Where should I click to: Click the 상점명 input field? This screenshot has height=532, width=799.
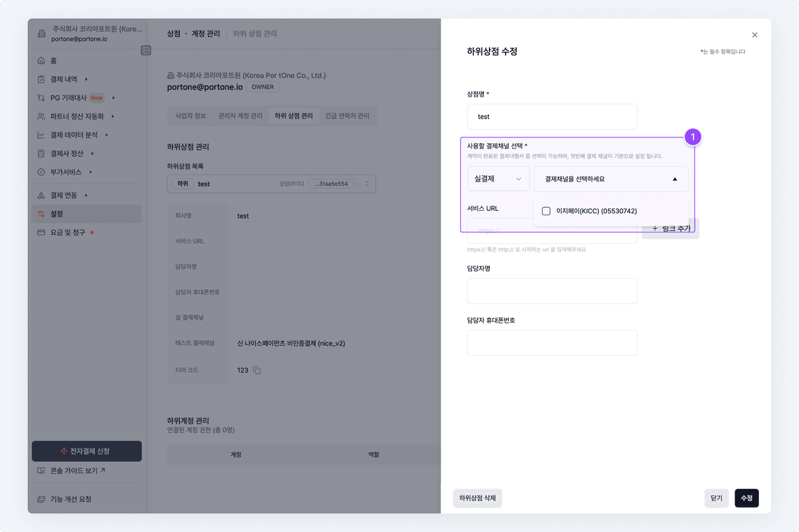click(x=552, y=117)
